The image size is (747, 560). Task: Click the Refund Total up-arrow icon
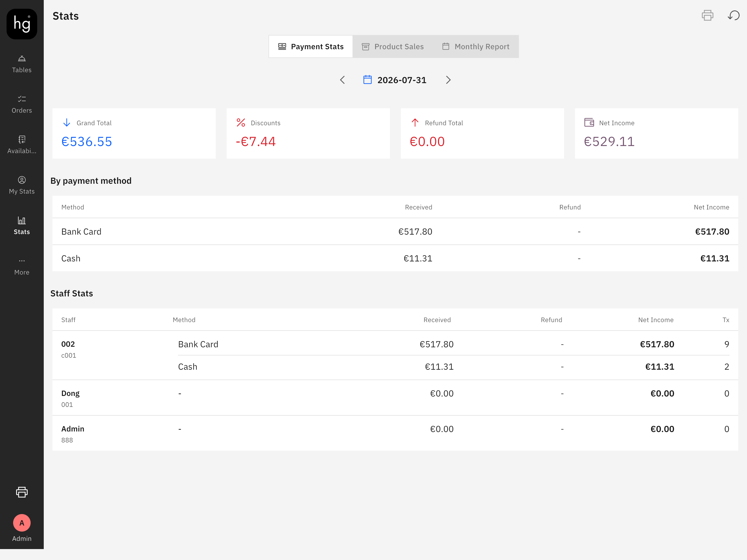[x=415, y=122]
